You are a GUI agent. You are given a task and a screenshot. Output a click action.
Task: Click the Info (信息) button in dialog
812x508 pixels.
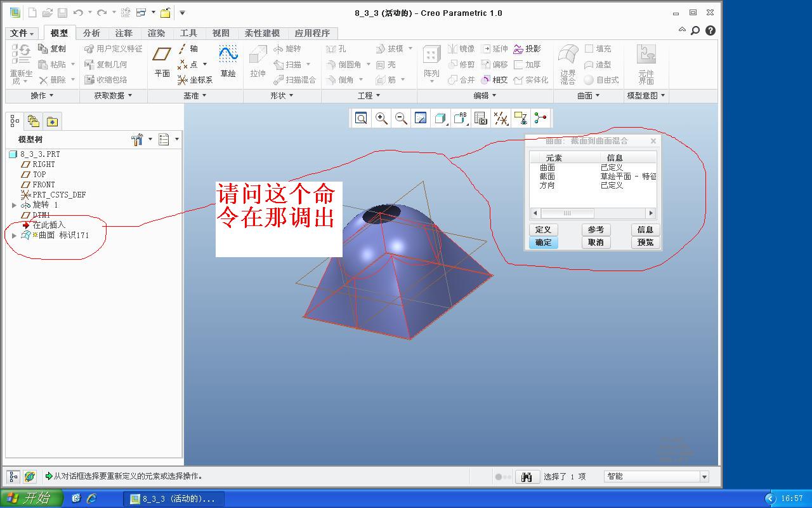(x=645, y=230)
